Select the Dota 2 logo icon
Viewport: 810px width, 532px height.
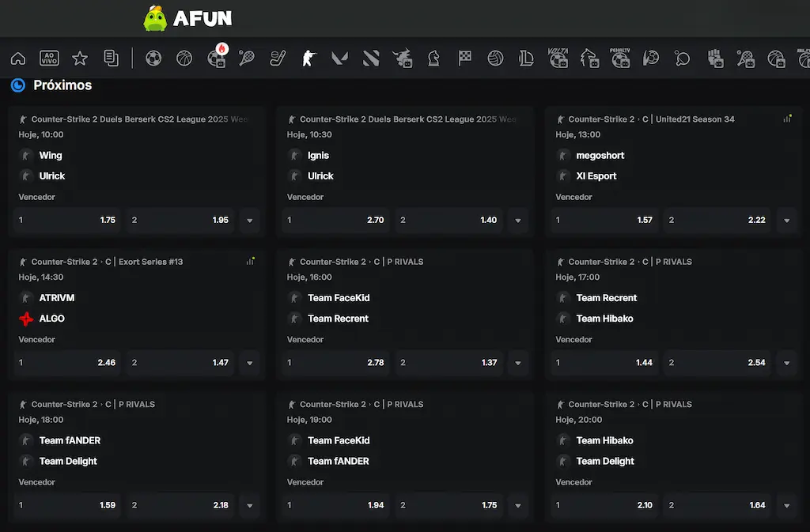371,58
